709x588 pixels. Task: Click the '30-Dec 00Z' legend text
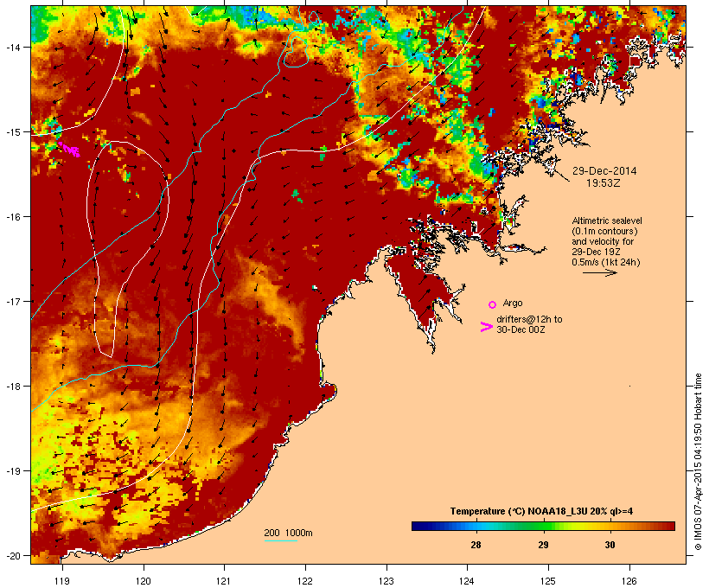point(521,329)
